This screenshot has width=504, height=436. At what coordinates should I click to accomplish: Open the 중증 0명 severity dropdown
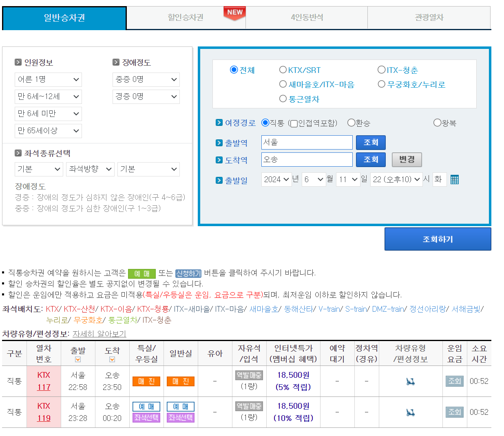point(146,79)
